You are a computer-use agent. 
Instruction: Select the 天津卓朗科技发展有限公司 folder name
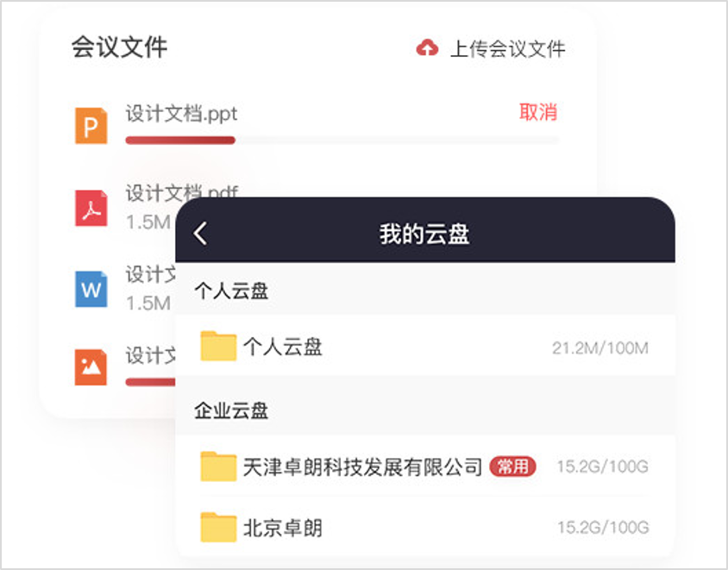[362, 467]
